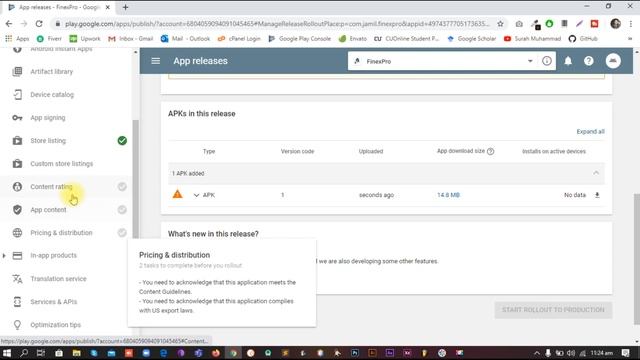Open Translation service in sidebar
This screenshot has height=360, width=640.
coord(58,278)
